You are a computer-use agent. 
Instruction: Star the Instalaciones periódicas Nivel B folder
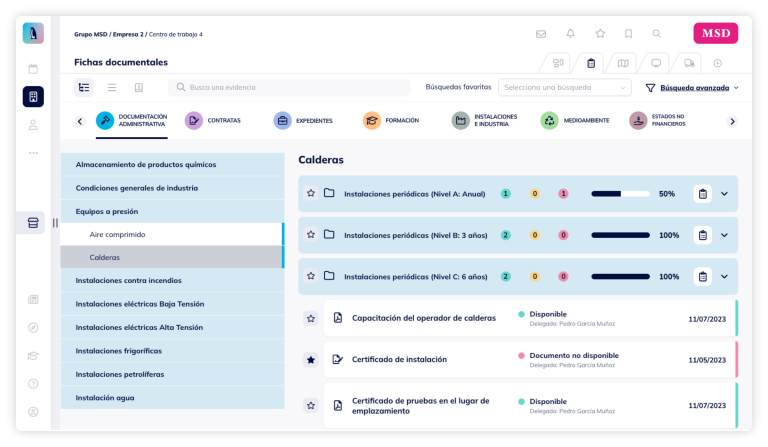(311, 235)
